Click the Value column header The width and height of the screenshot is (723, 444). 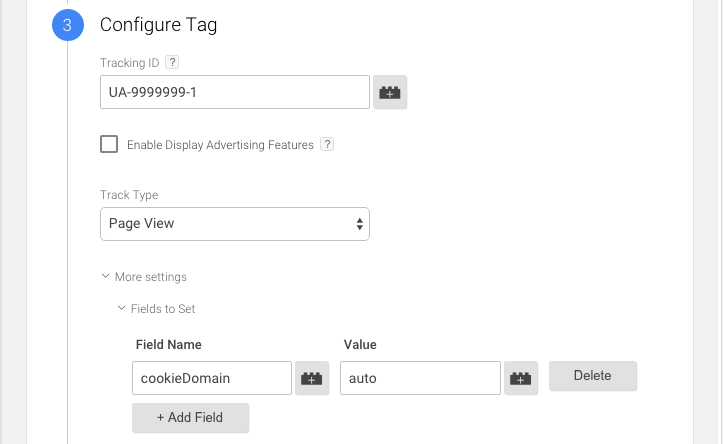359,344
